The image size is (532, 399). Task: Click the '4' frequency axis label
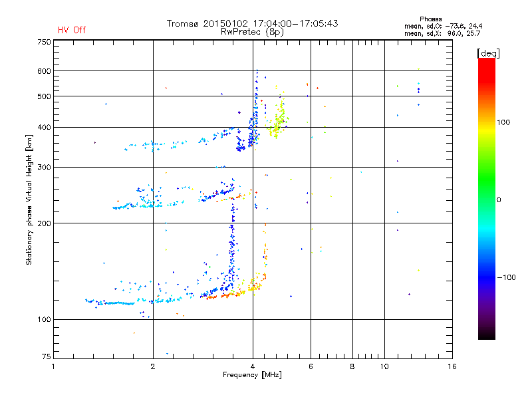click(x=253, y=366)
